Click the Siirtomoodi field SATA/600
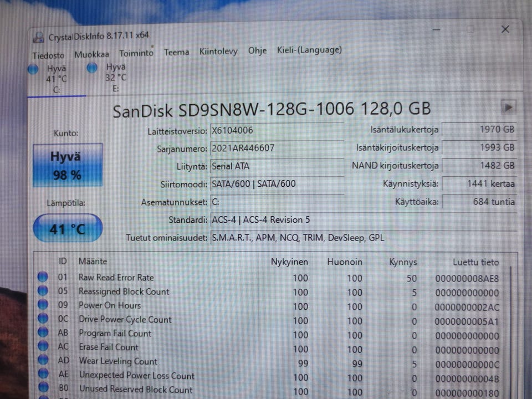Viewport: 532px width, 399px height. [277, 184]
